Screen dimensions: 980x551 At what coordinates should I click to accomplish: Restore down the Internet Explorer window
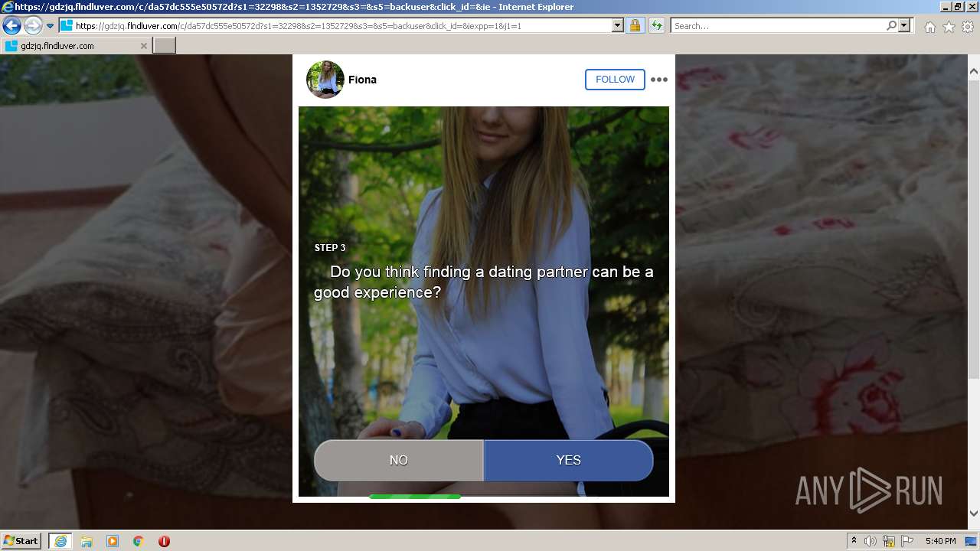tap(957, 6)
